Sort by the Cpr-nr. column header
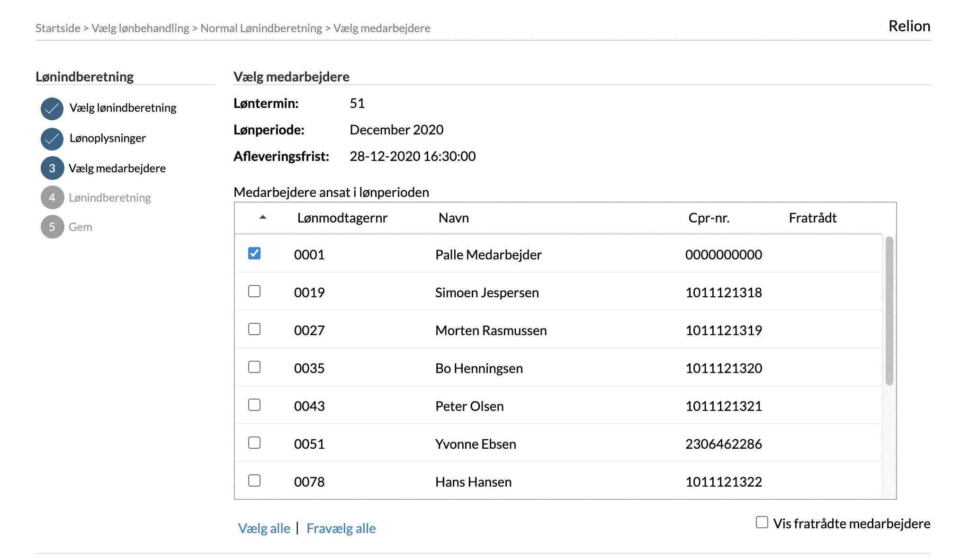 (709, 218)
